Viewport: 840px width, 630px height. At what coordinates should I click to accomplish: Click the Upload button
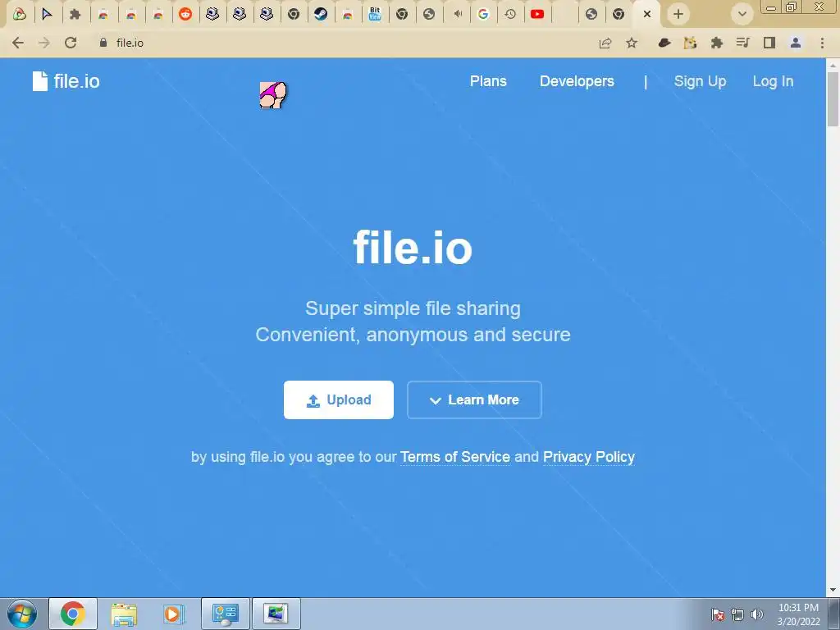pos(339,399)
